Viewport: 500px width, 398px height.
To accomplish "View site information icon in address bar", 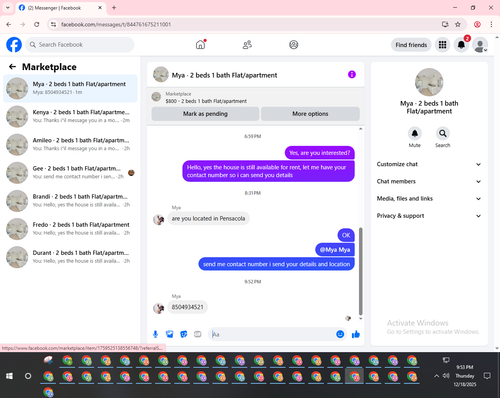I will (x=54, y=24).
